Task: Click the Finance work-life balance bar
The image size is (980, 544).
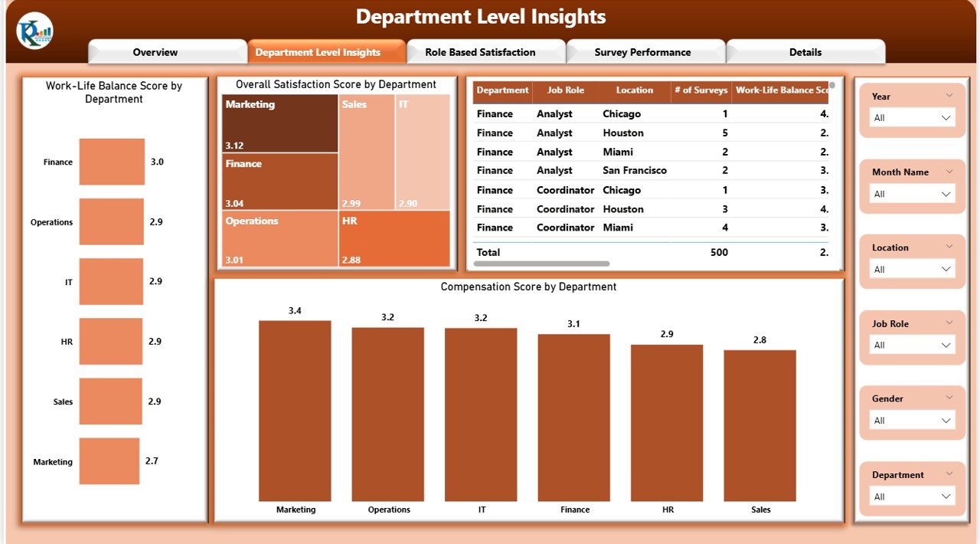Action: [112, 162]
